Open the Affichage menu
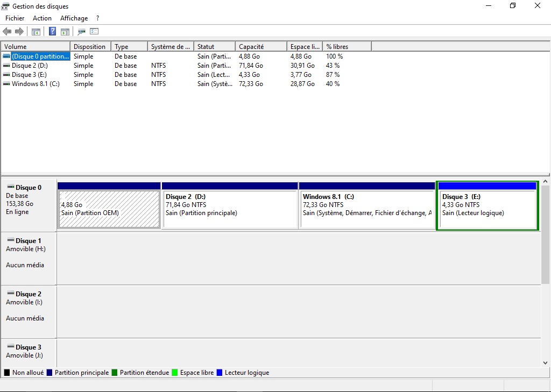 coord(74,18)
